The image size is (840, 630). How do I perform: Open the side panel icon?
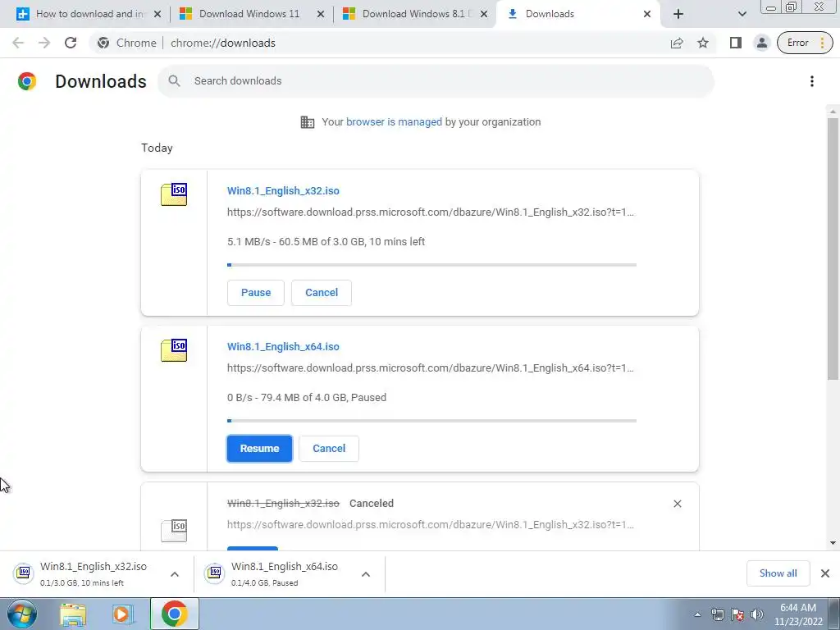(x=736, y=43)
